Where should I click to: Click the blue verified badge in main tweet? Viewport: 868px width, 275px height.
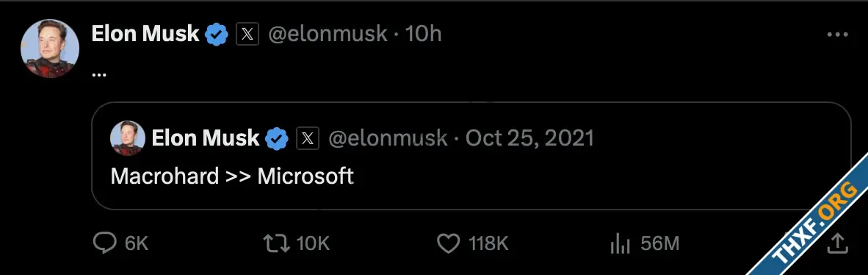tap(217, 35)
